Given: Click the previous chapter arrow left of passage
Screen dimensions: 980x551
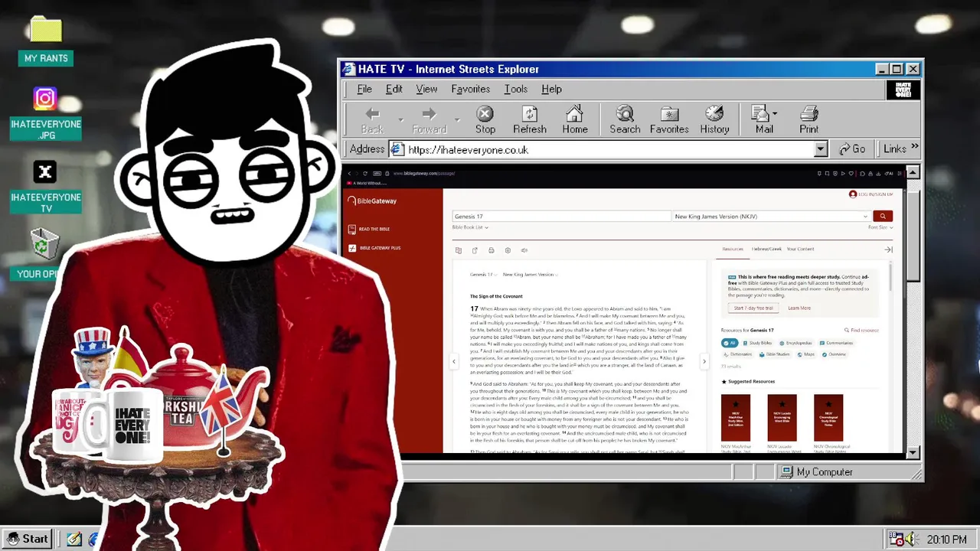Looking at the screenshot, I should [453, 361].
